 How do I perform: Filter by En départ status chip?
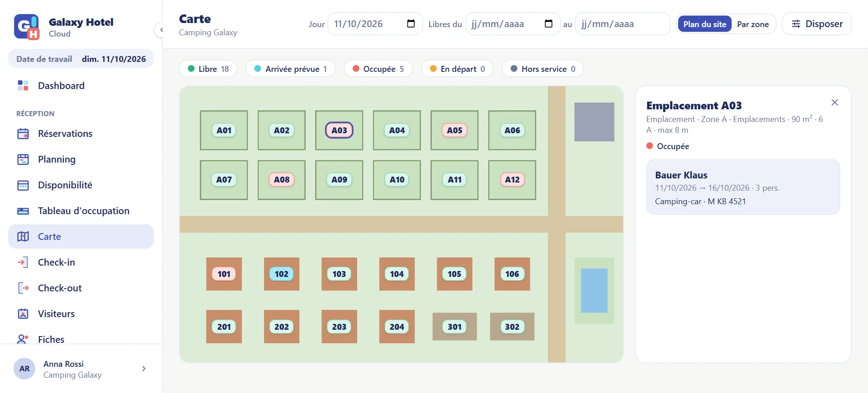click(457, 69)
